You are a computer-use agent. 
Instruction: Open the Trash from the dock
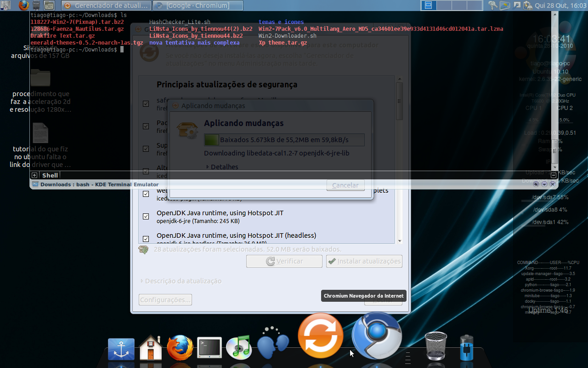tap(435, 346)
